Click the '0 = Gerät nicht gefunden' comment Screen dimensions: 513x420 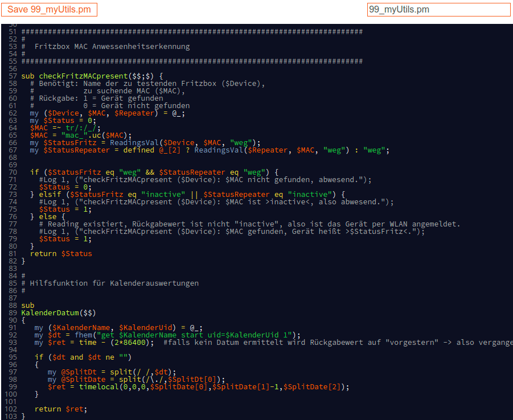click(137, 106)
